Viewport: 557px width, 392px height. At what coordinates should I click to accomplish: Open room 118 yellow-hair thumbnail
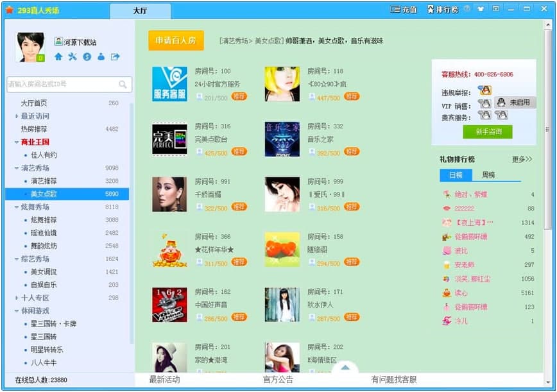[x=282, y=84]
